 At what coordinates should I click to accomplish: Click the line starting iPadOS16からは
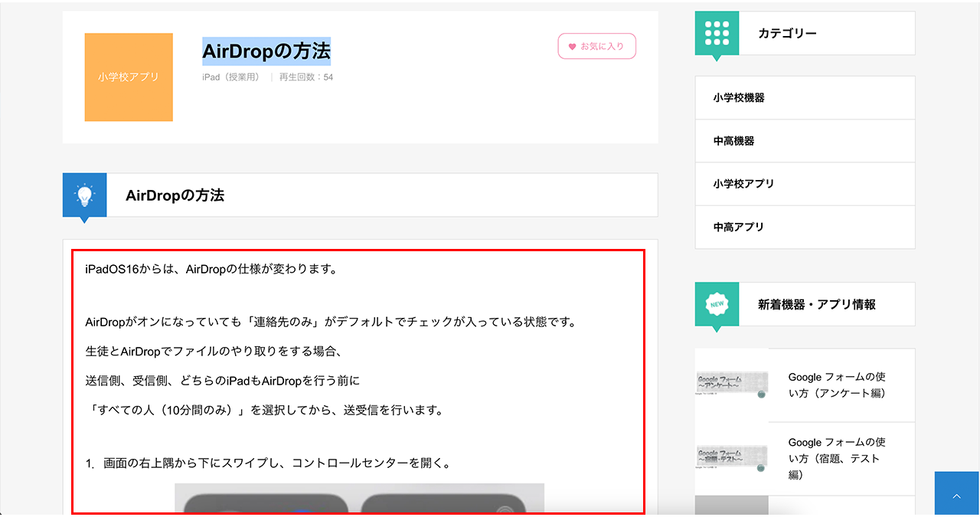(211, 270)
